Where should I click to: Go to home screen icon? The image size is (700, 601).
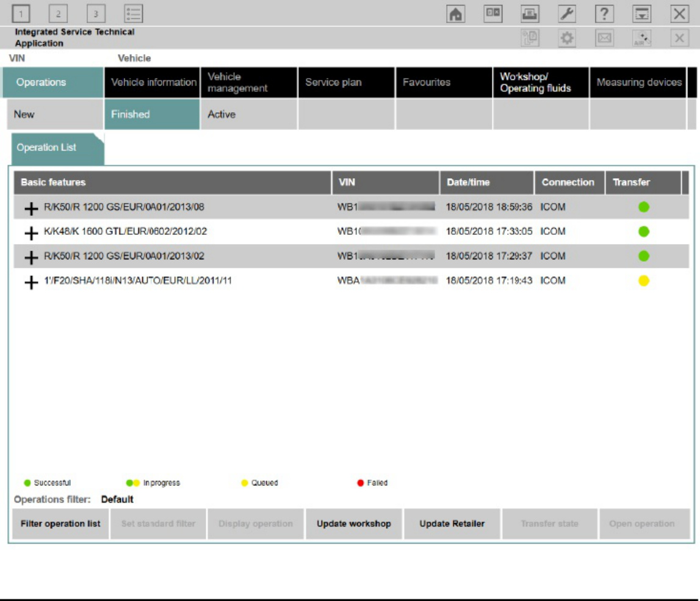click(x=455, y=14)
